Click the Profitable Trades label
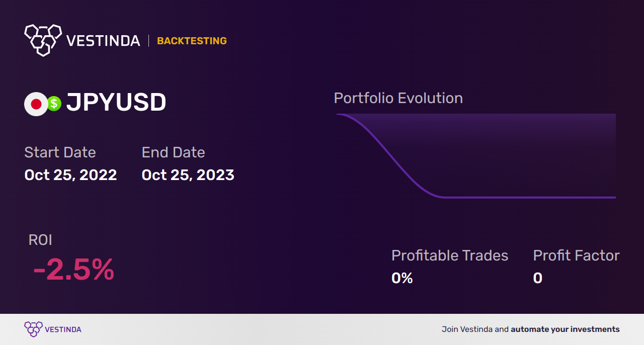This screenshot has width=644, height=345. click(x=450, y=255)
